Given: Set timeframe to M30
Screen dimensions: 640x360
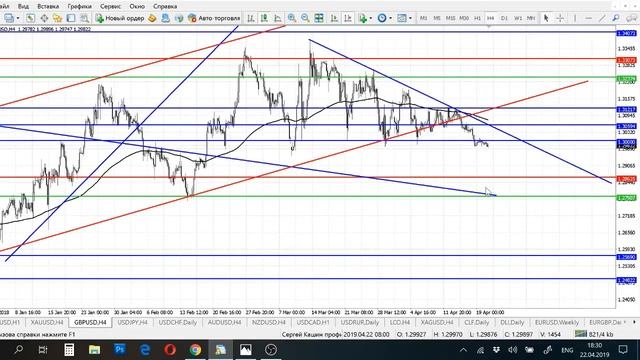Looking at the screenshot, I should [x=464, y=18].
